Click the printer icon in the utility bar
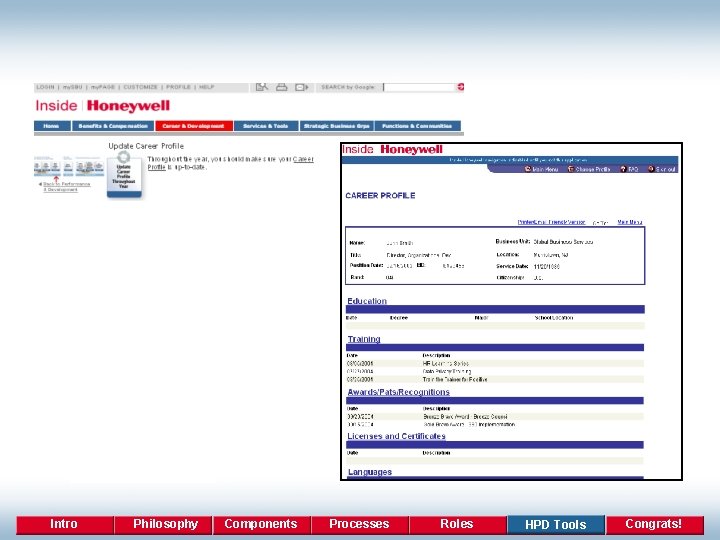This screenshot has width=720, height=540. click(x=281, y=87)
